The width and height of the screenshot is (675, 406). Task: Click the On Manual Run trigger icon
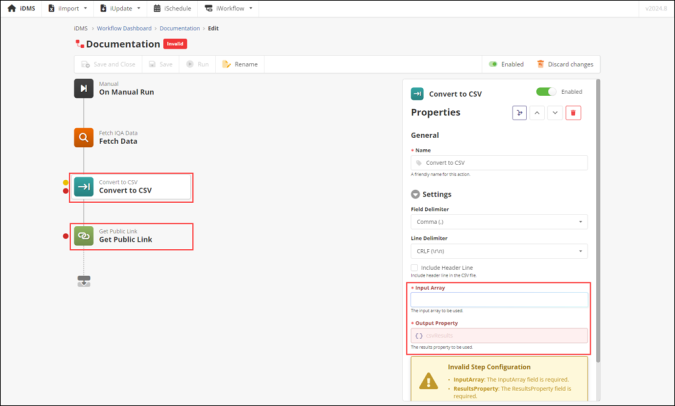tap(83, 88)
